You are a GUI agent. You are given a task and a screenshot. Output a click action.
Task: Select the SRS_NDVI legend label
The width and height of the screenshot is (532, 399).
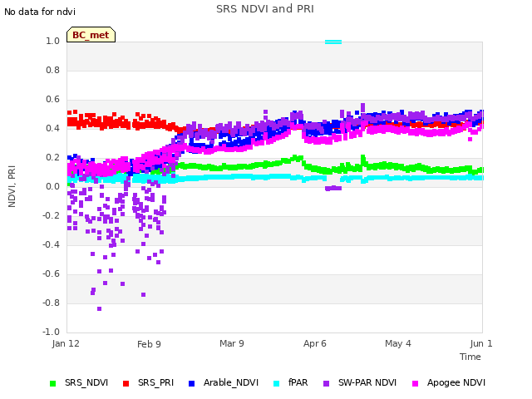pyautogui.click(x=86, y=382)
